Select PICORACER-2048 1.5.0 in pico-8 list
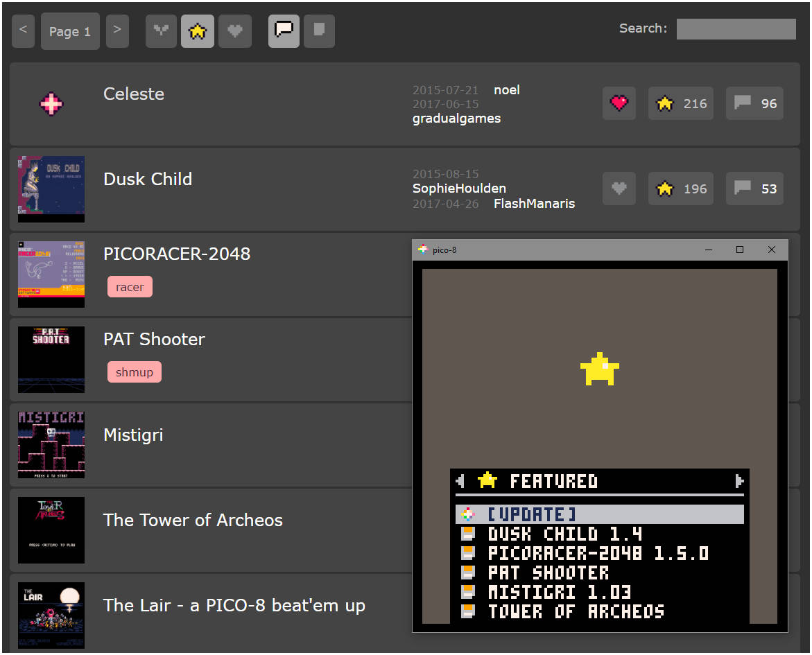 [598, 553]
